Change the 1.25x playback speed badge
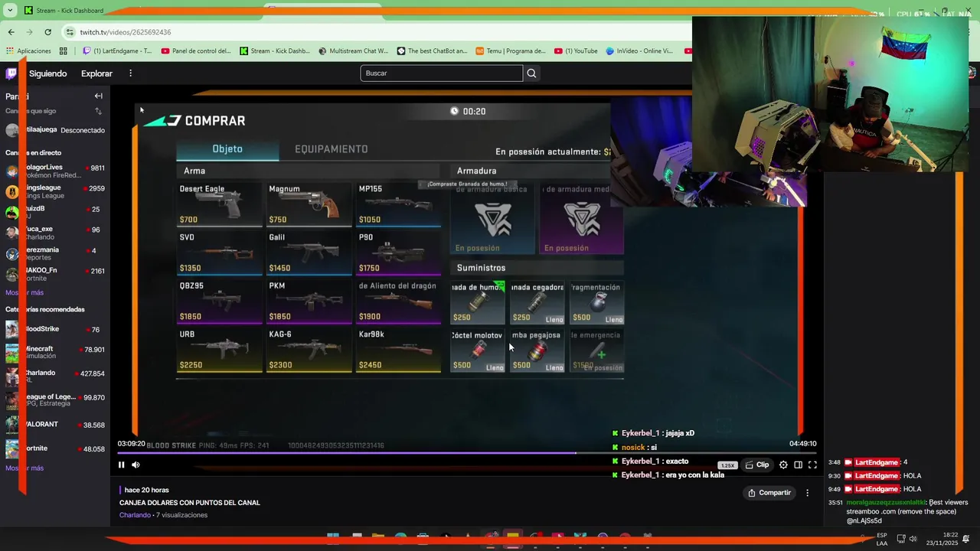 727,465
